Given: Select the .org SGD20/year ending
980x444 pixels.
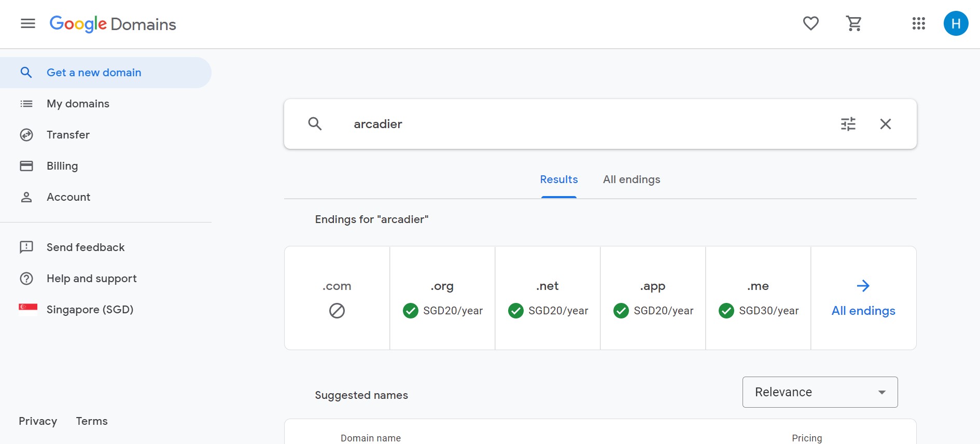Looking at the screenshot, I should (x=442, y=298).
